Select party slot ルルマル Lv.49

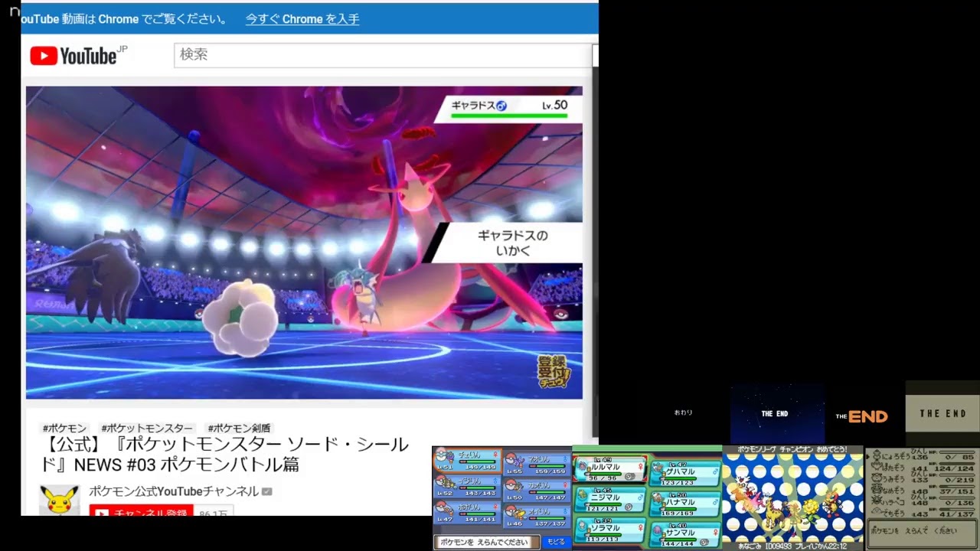pyautogui.click(x=610, y=469)
